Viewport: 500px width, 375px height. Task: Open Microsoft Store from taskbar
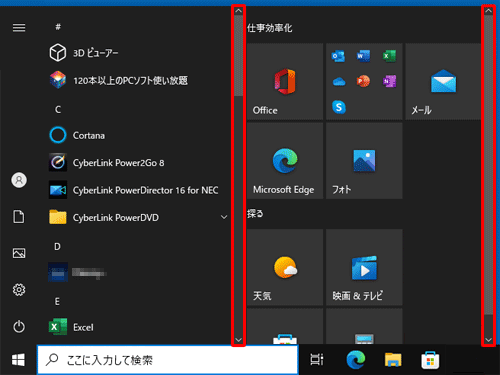[430, 360]
